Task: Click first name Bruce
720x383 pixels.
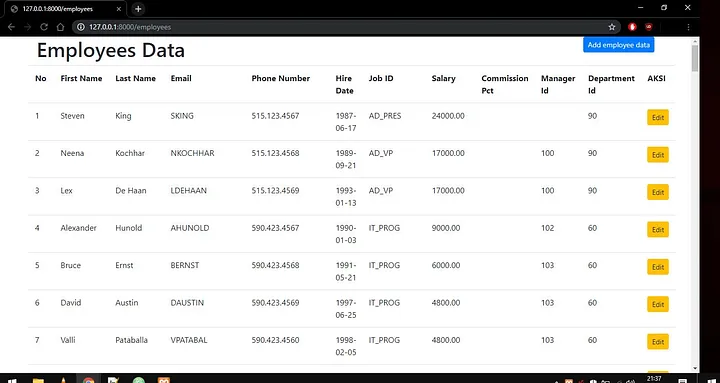Action: coord(70,265)
